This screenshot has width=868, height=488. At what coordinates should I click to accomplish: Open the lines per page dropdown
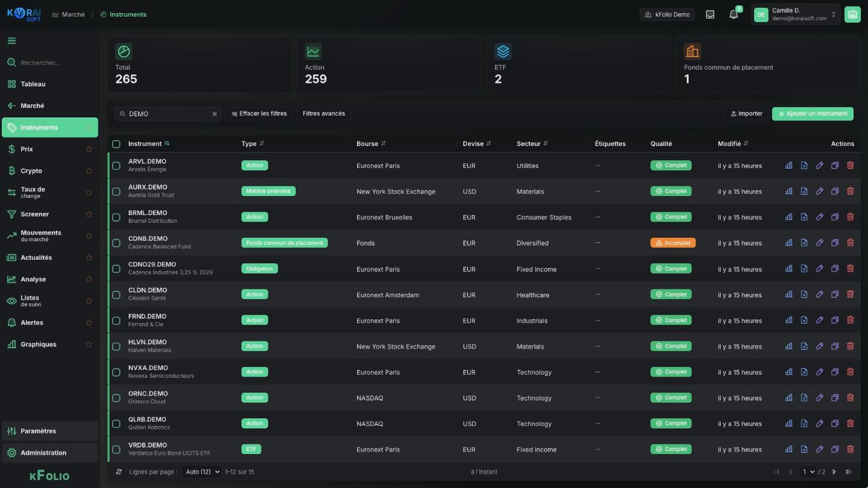point(201,472)
